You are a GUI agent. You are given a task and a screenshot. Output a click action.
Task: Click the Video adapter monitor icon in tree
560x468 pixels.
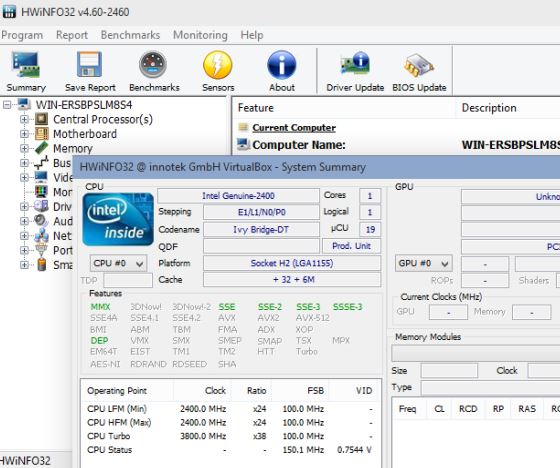(41, 177)
